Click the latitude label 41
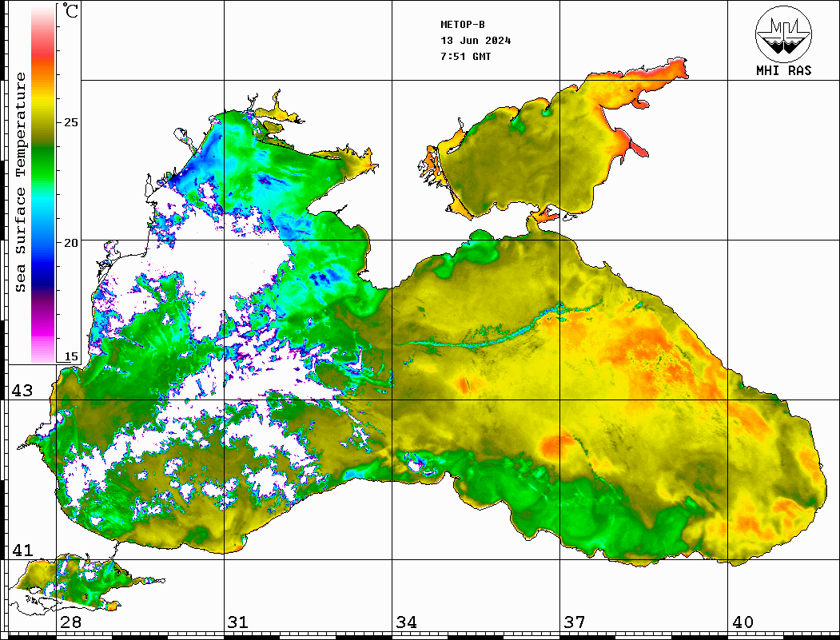Image resolution: width=840 pixels, height=640 pixels. 22,551
